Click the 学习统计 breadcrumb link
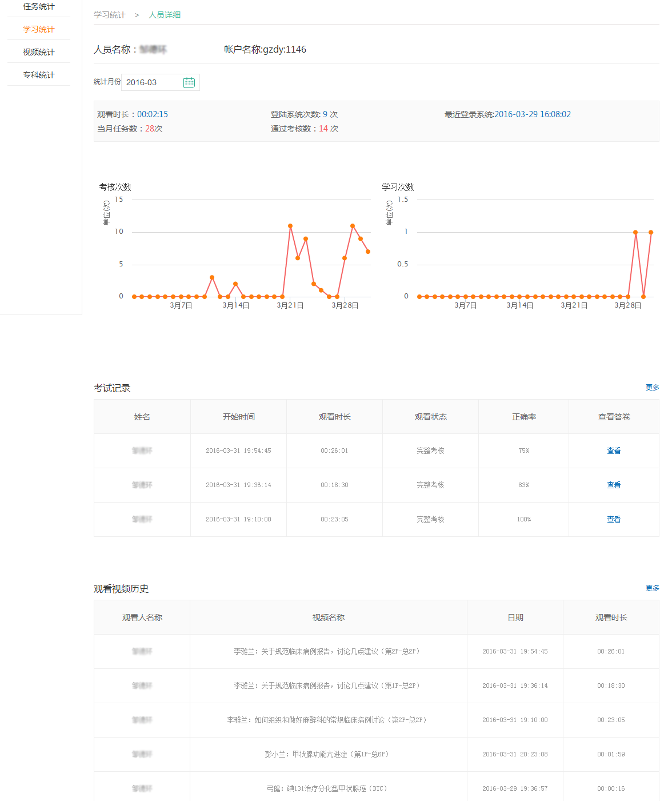672x801 pixels. point(110,15)
